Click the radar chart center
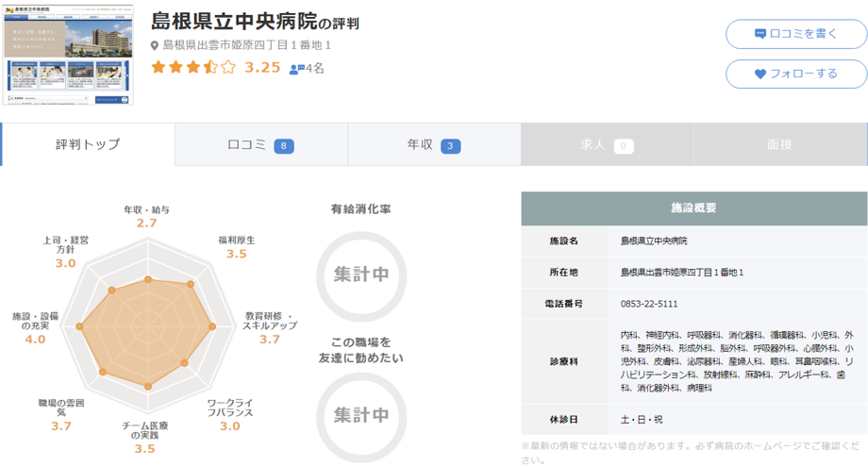 (145, 329)
